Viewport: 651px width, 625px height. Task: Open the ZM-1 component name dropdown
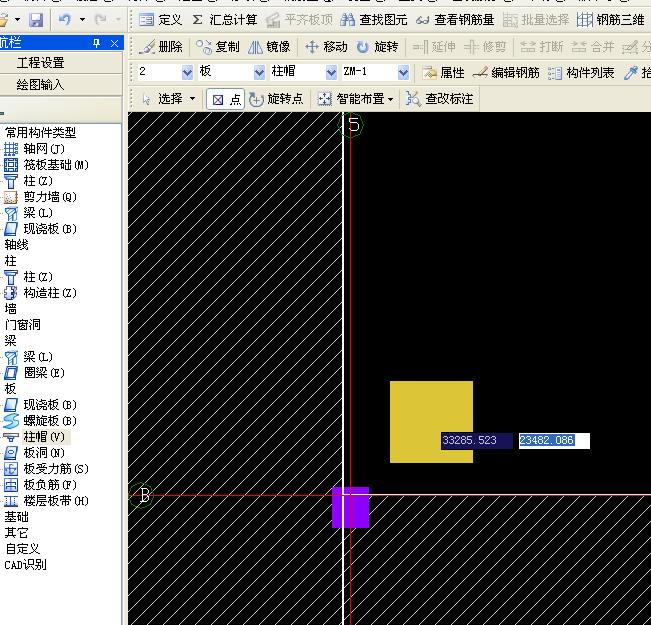pos(403,72)
